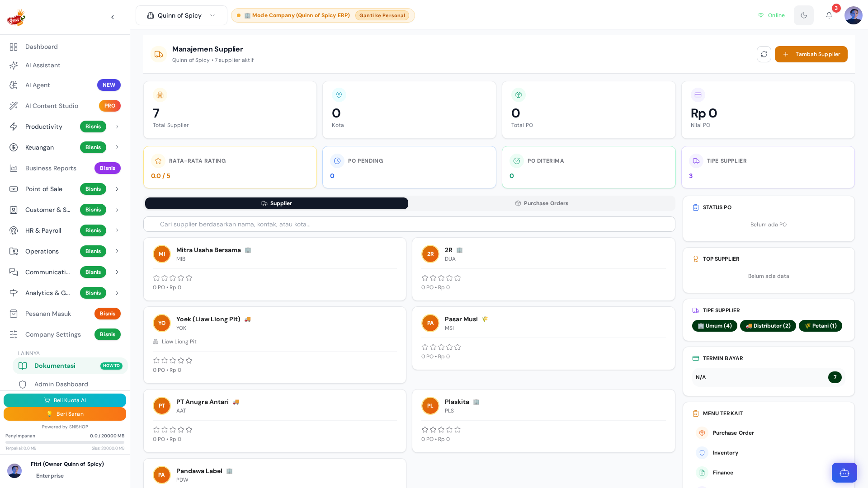Expand the Productivity menu chevron
This screenshot has height=488, width=868.
coord(117,127)
